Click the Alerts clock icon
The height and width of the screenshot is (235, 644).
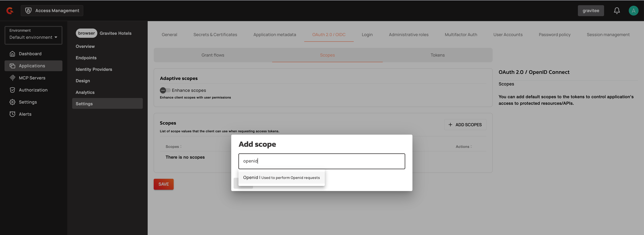pyautogui.click(x=12, y=114)
